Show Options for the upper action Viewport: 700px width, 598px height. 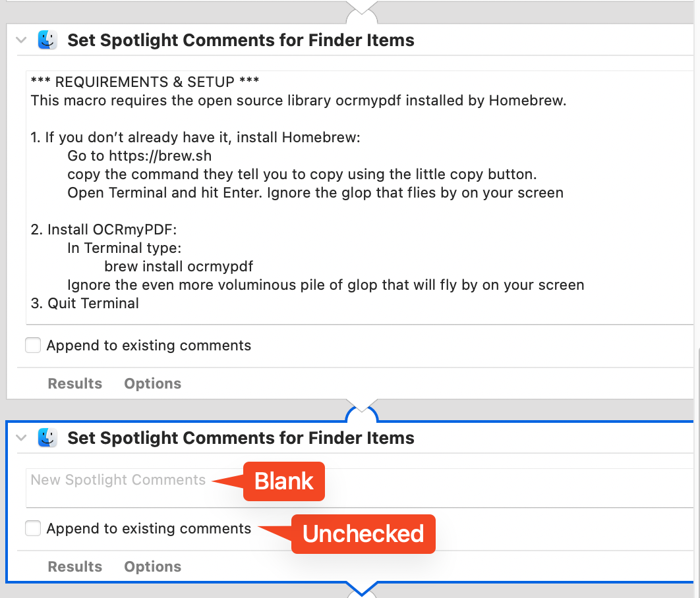(152, 383)
